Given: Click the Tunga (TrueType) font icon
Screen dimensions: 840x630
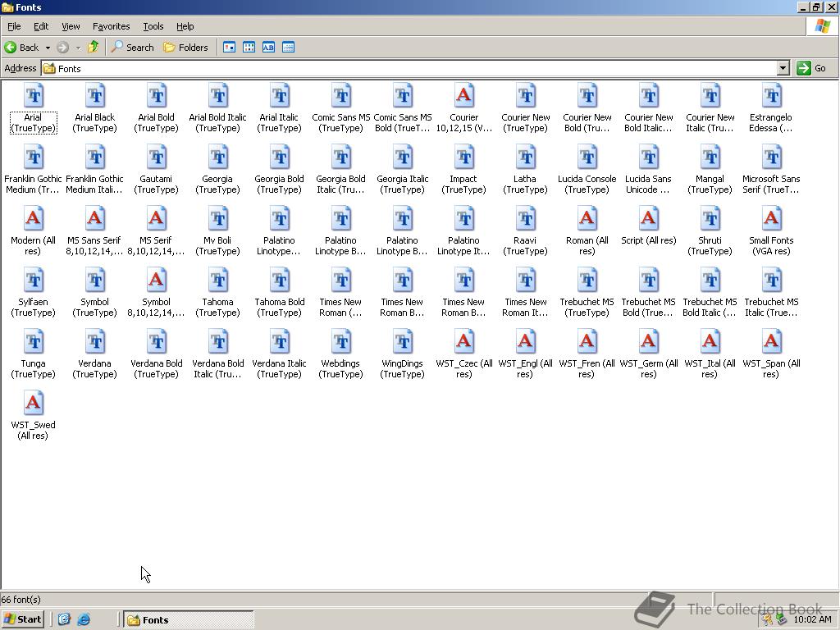Looking at the screenshot, I should (x=33, y=342).
